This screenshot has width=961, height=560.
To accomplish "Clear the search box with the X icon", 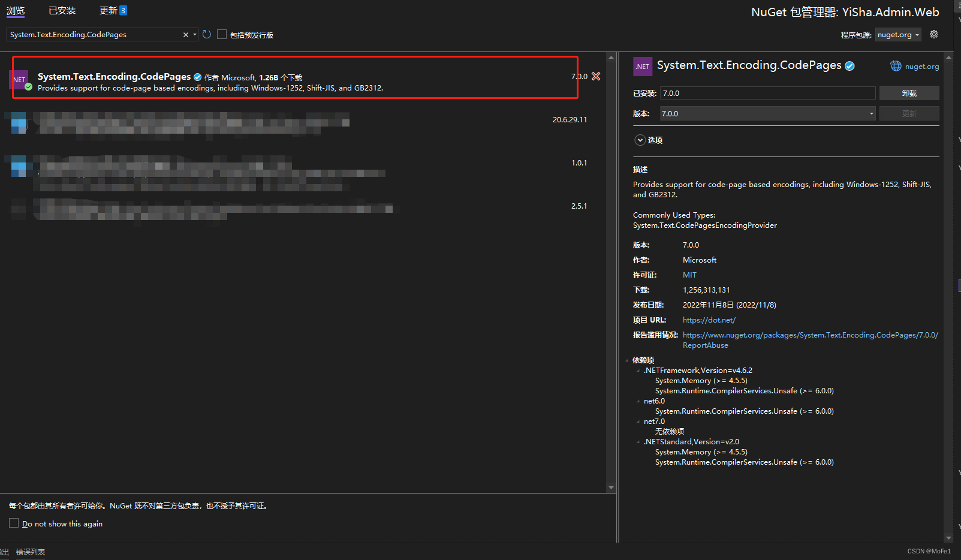I will point(185,34).
